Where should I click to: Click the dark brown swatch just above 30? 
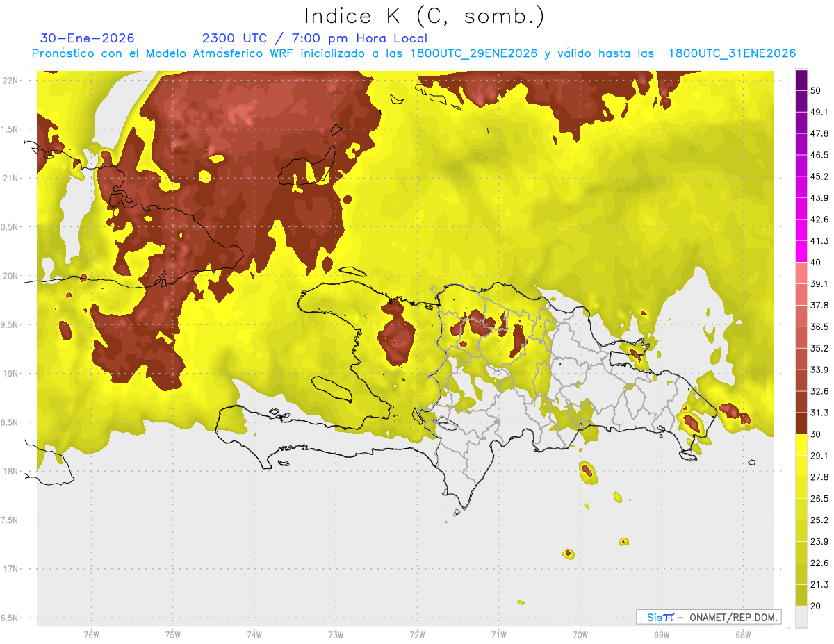tap(801, 423)
